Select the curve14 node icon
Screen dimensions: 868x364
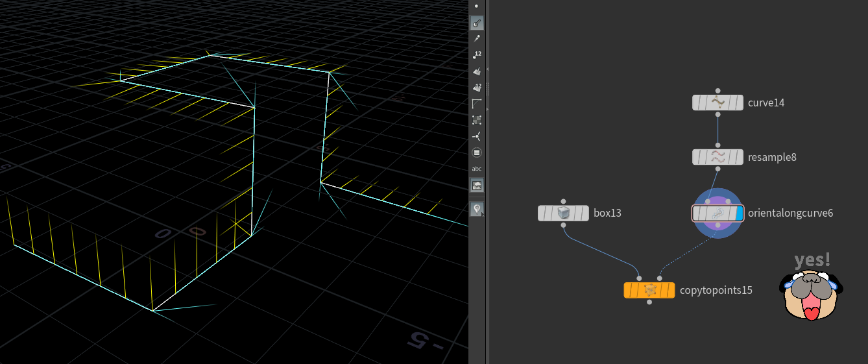pyautogui.click(x=717, y=103)
